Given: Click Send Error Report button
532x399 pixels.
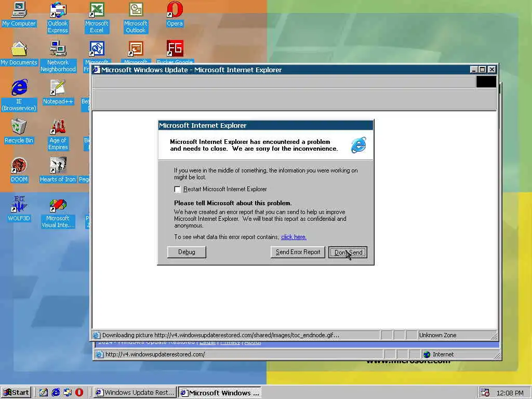Looking at the screenshot, I should pos(298,252).
